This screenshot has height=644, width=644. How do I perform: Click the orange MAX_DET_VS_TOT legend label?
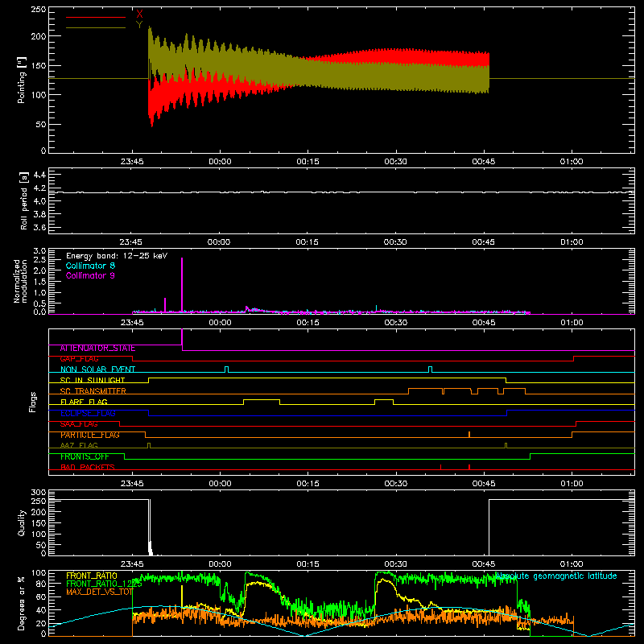99,592
